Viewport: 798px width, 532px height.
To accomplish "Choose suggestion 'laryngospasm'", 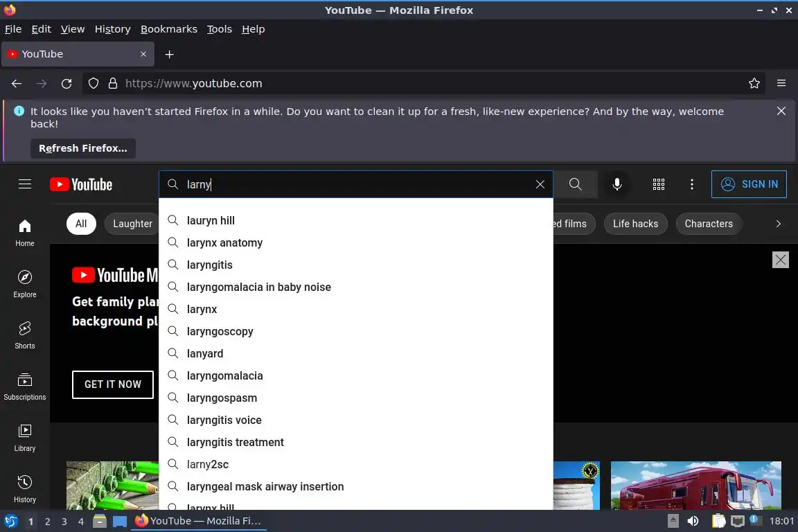I will click(356, 398).
